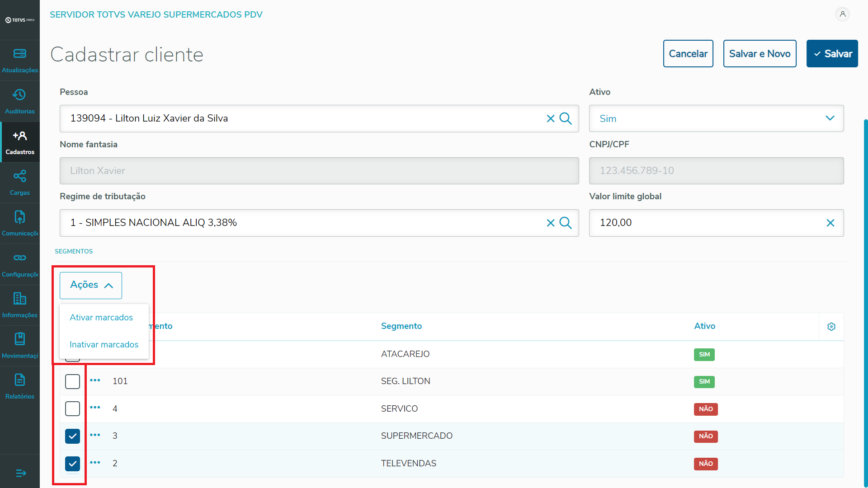Select Ativar marcados menu option
Viewport: 868px width, 488px height.
[x=101, y=318]
